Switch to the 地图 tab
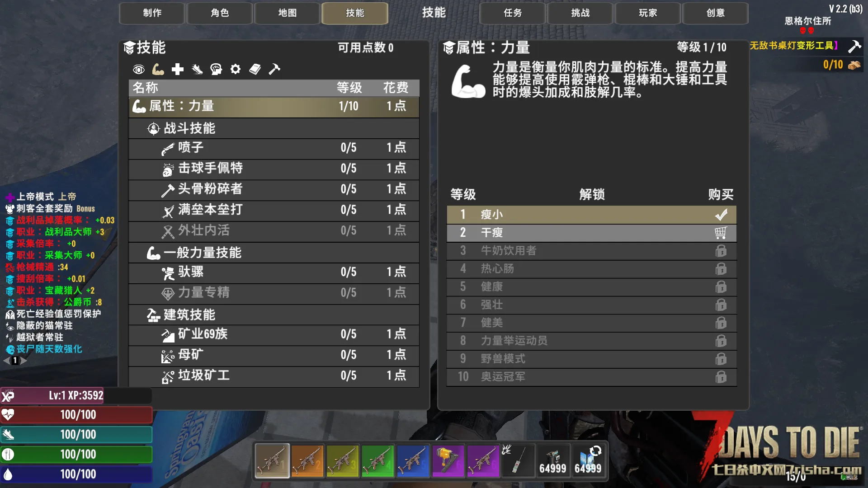The image size is (868, 488). point(287,13)
